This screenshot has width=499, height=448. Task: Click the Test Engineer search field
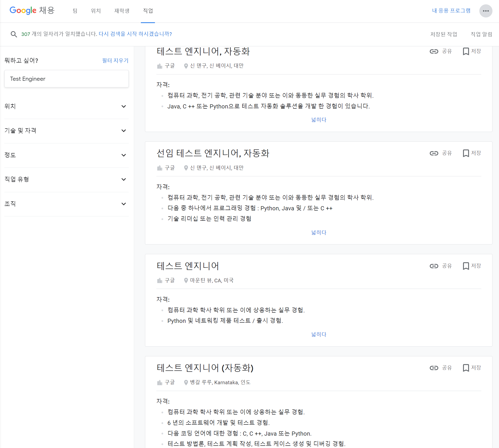66,79
